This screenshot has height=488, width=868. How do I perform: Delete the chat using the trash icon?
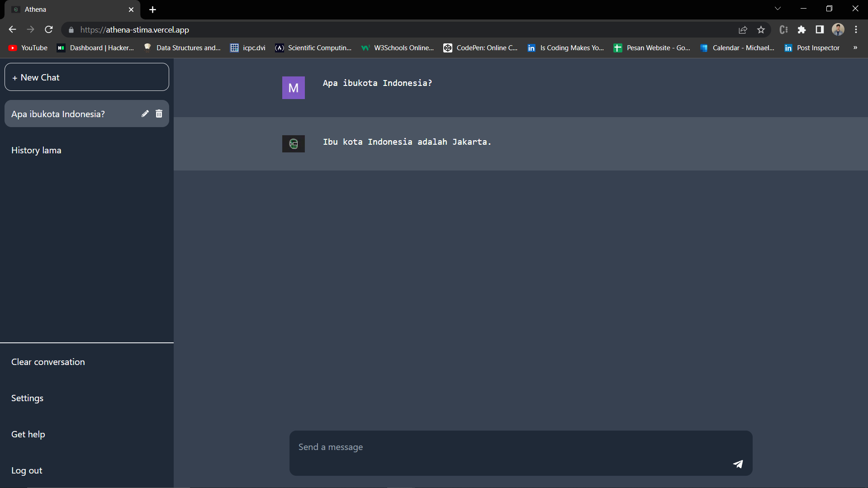[x=159, y=114]
